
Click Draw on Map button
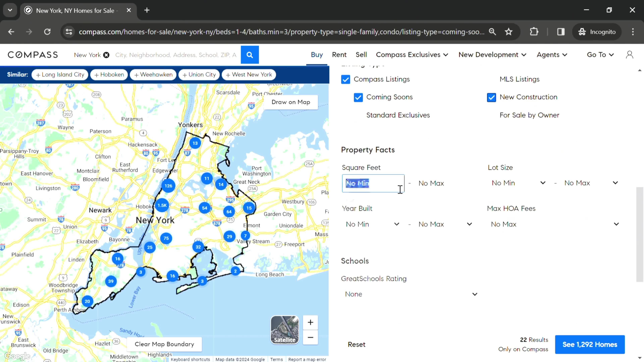point(291,102)
